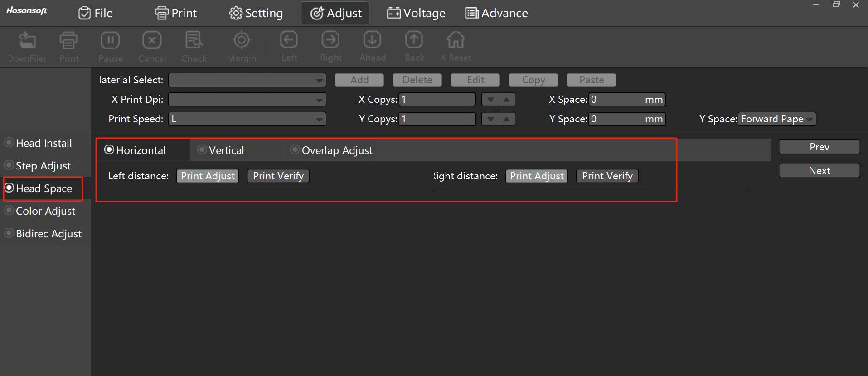Click the Check nozzle icon

click(194, 41)
